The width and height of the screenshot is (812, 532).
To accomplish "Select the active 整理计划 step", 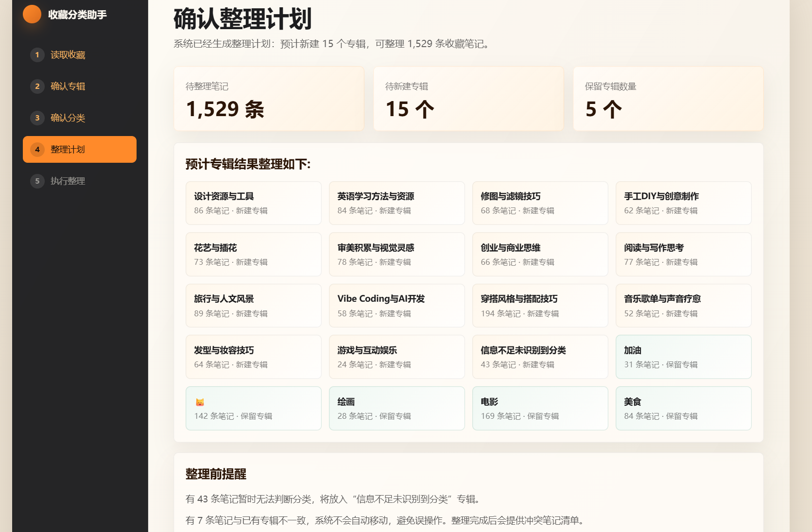I will pyautogui.click(x=80, y=150).
